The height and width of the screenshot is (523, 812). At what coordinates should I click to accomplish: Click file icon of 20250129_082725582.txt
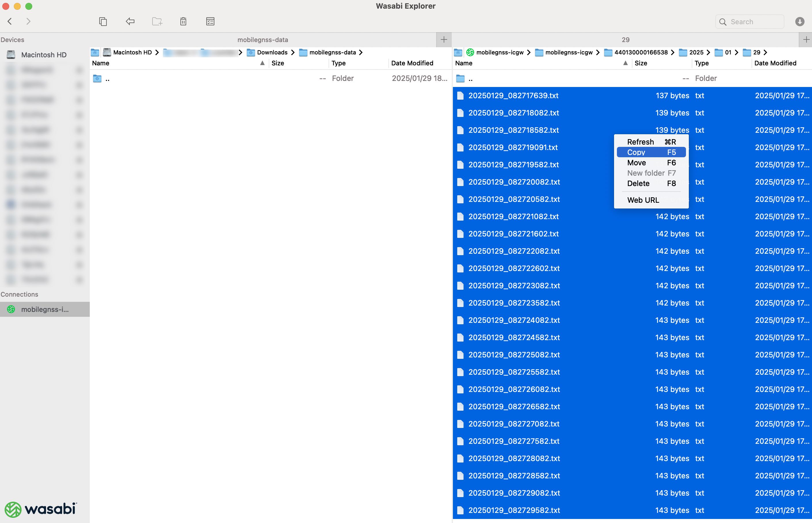pos(460,372)
